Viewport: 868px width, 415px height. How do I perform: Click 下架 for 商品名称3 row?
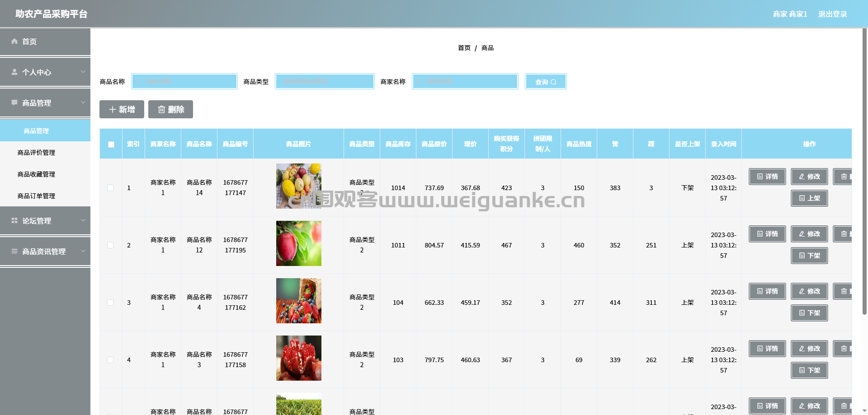(x=809, y=370)
